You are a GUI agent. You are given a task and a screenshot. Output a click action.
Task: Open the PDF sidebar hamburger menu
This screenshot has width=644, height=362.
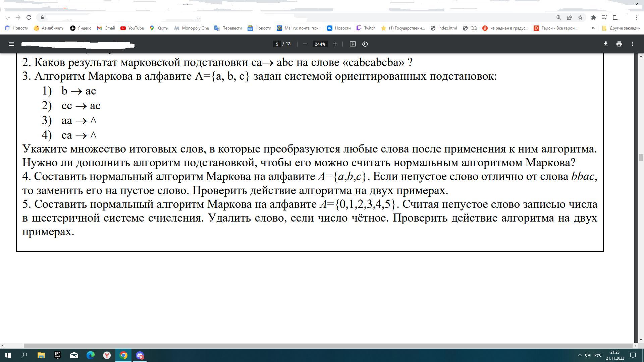11,44
